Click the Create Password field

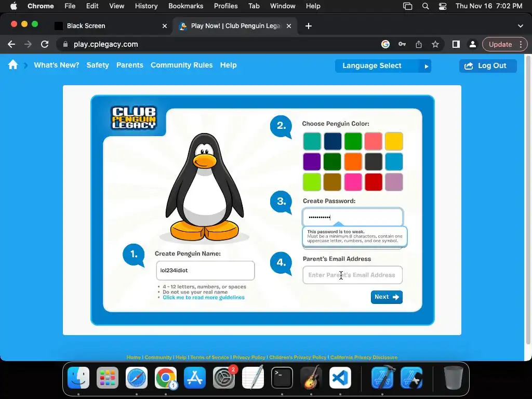coord(353,217)
